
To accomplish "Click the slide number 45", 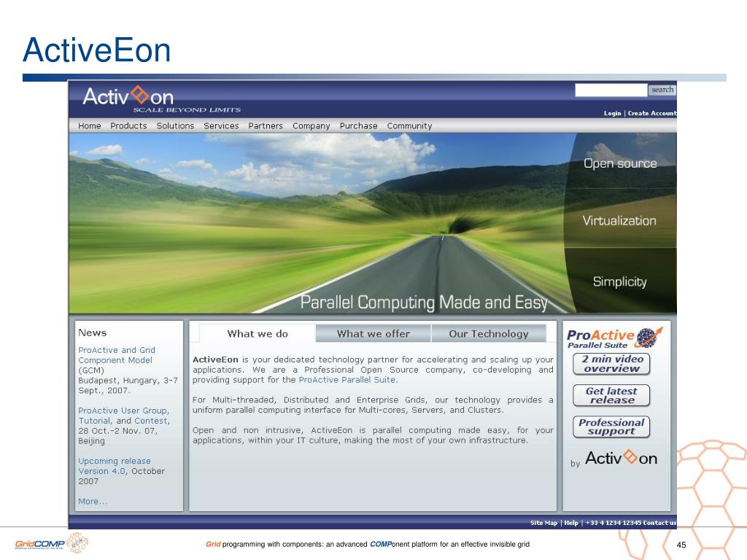I will tap(681, 544).
